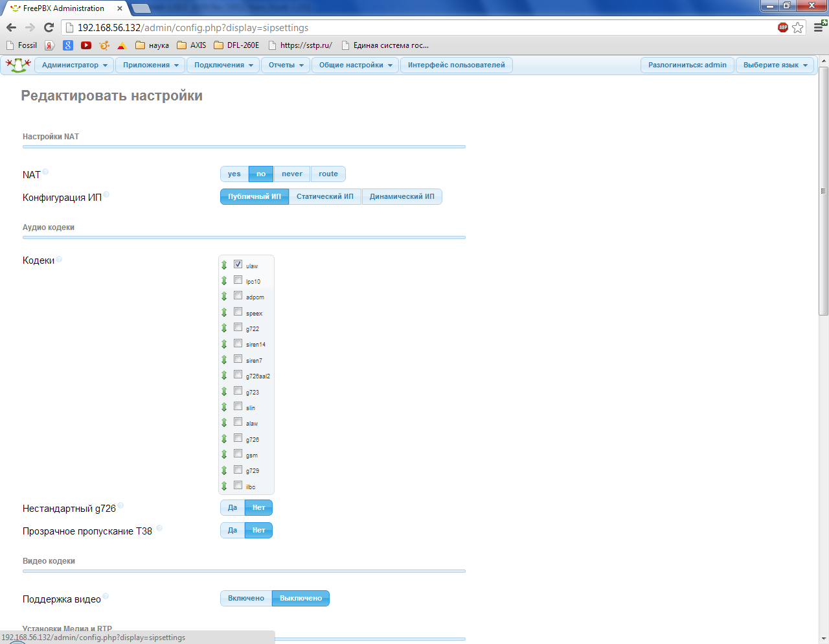Image resolution: width=829 pixels, height=644 pixels.
Task: Click the browser reload icon
Action: pos(49,27)
